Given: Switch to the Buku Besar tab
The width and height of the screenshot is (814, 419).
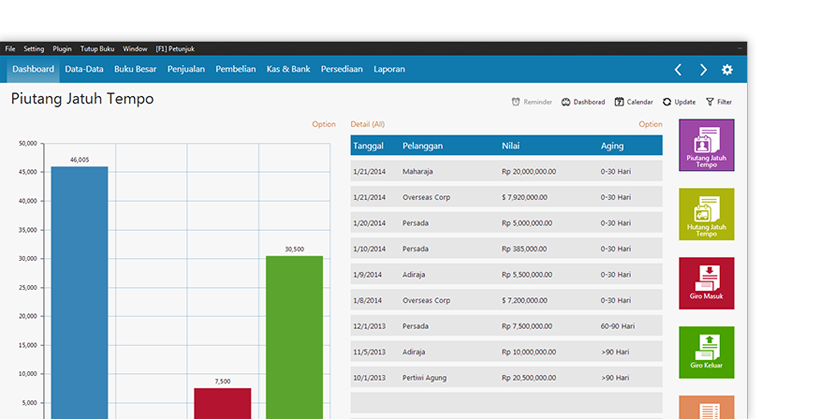Looking at the screenshot, I should coord(135,69).
